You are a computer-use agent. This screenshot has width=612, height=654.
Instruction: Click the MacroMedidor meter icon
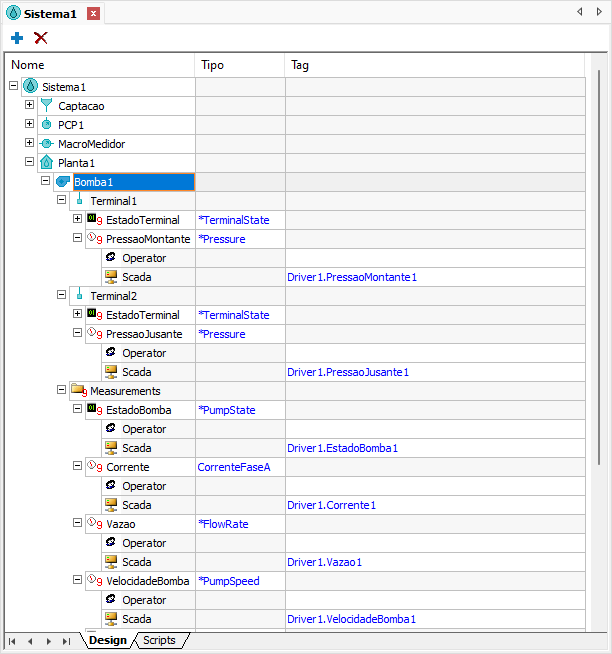pos(46,144)
